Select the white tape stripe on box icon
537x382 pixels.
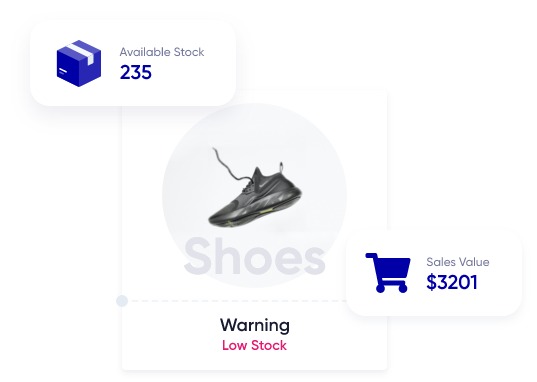click(x=81, y=52)
